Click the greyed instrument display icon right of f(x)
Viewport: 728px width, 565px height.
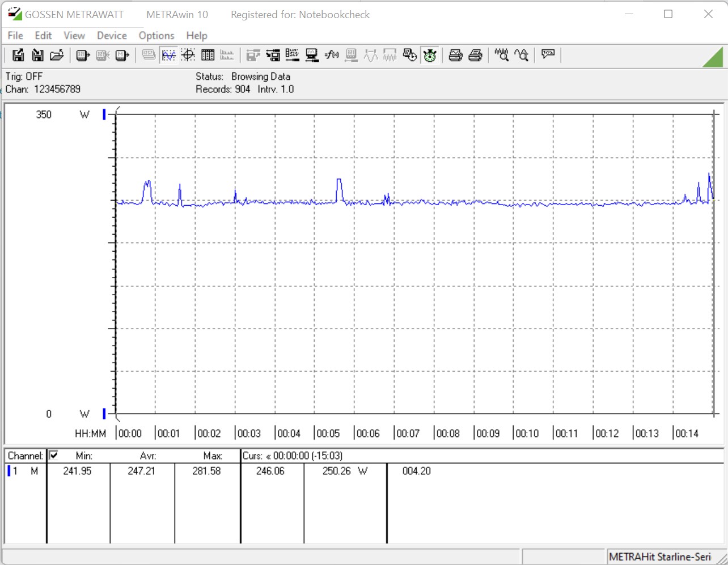351,55
